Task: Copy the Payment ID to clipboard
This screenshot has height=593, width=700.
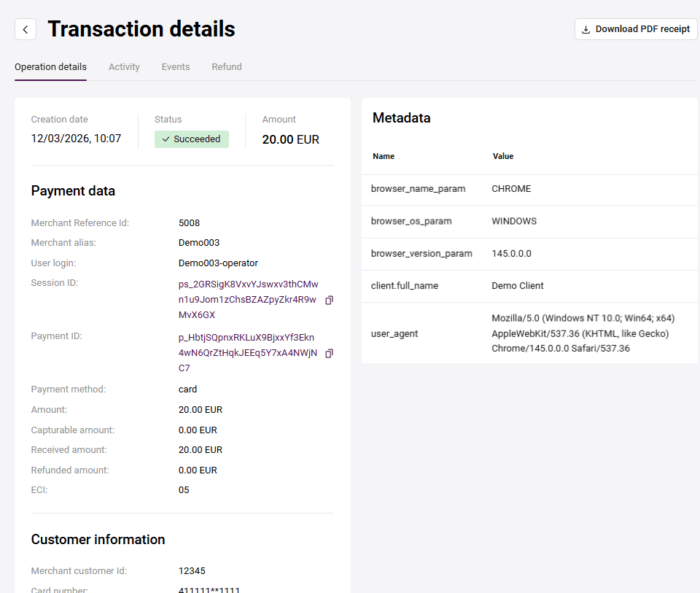Action: (x=329, y=353)
